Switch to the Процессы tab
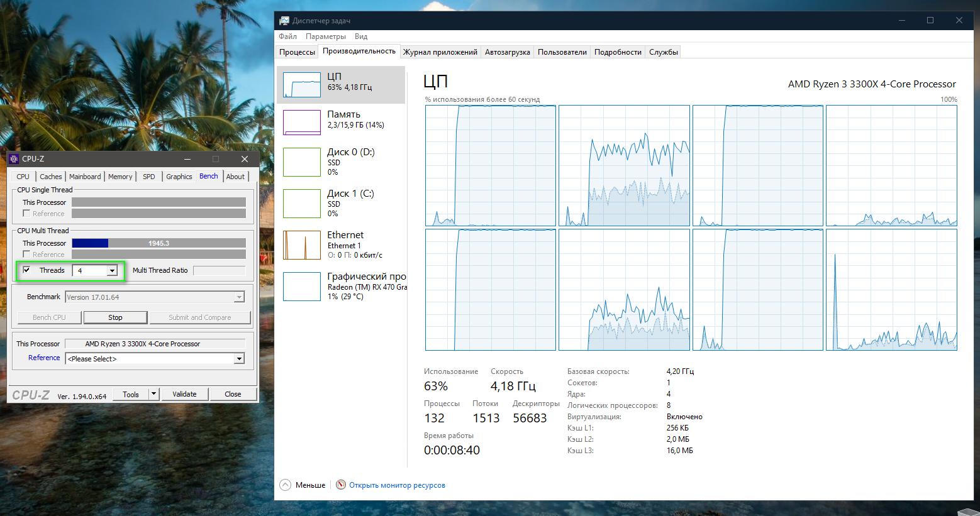The image size is (980, 516). click(x=297, y=52)
